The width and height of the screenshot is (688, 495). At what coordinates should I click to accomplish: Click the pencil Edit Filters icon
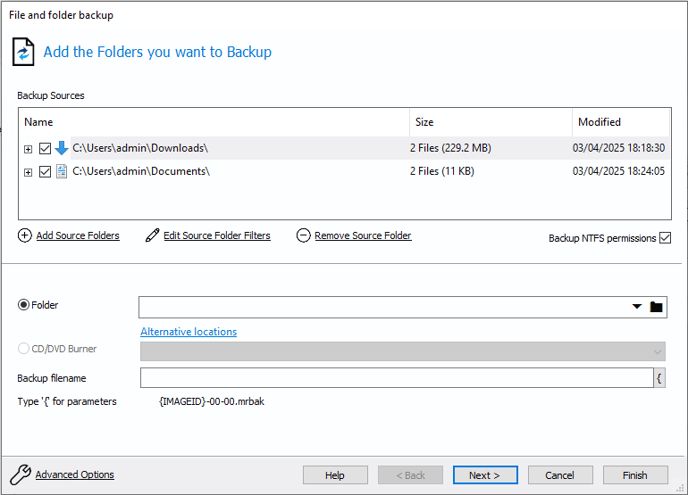click(x=152, y=236)
